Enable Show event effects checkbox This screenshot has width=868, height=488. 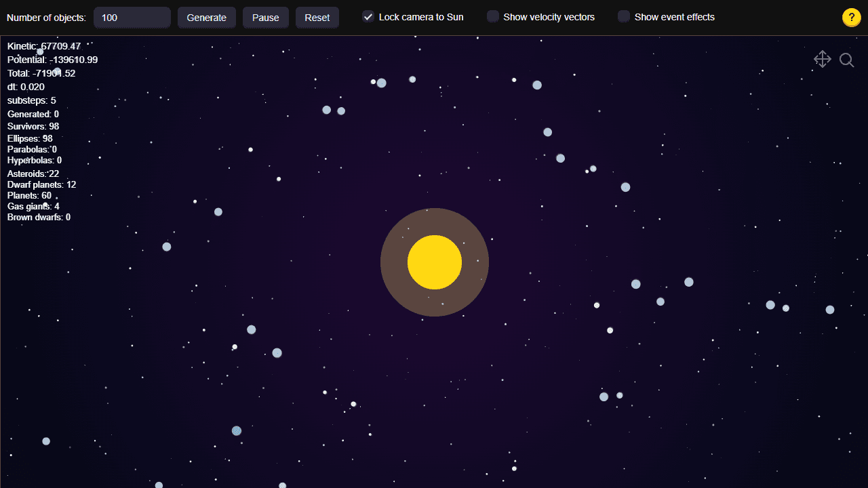(624, 17)
